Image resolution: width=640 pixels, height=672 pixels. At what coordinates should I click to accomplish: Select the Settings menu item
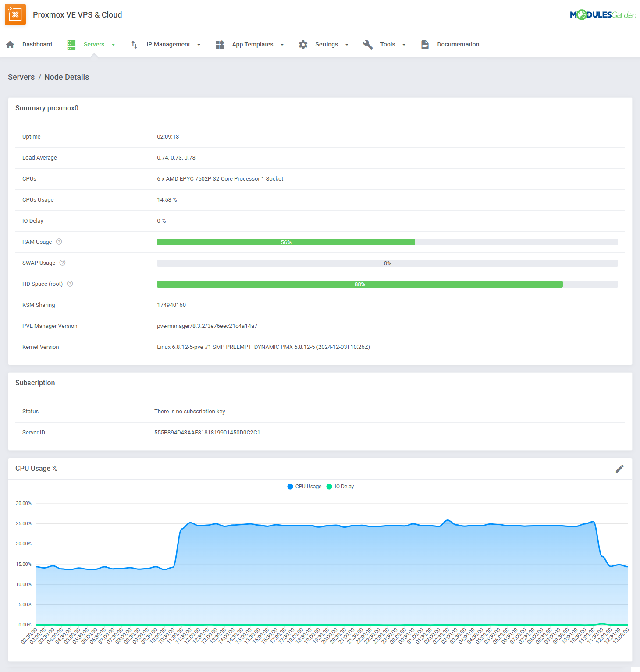coord(327,44)
